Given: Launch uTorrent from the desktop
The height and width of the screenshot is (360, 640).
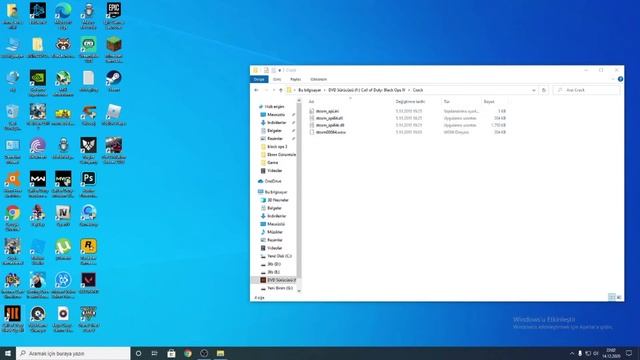Looking at the screenshot, I should pos(63,249).
